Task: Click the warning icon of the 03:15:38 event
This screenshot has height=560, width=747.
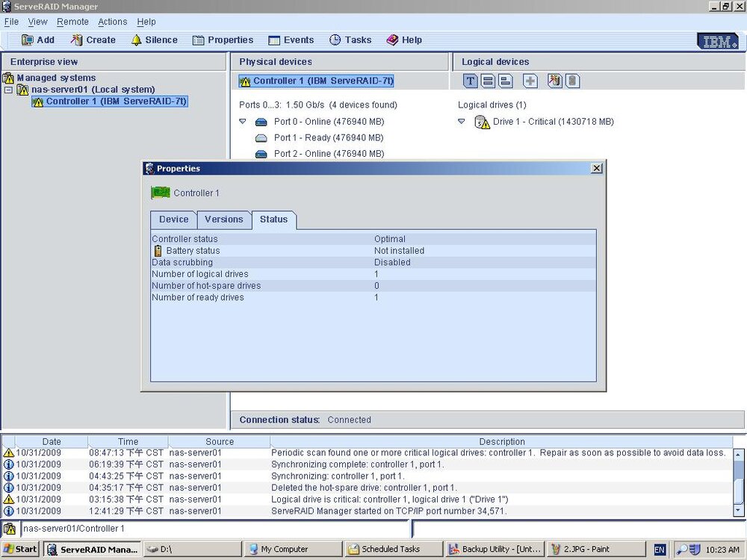Action: coord(8,500)
